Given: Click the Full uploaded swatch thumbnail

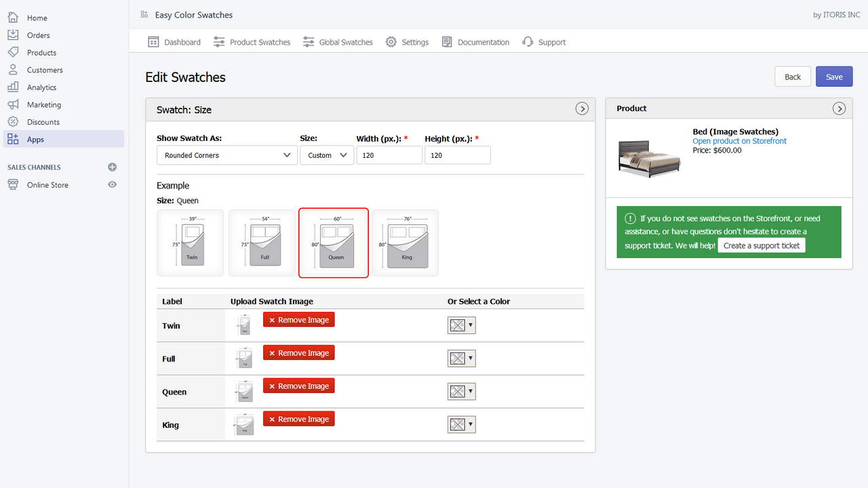Looking at the screenshot, I should pos(243,359).
